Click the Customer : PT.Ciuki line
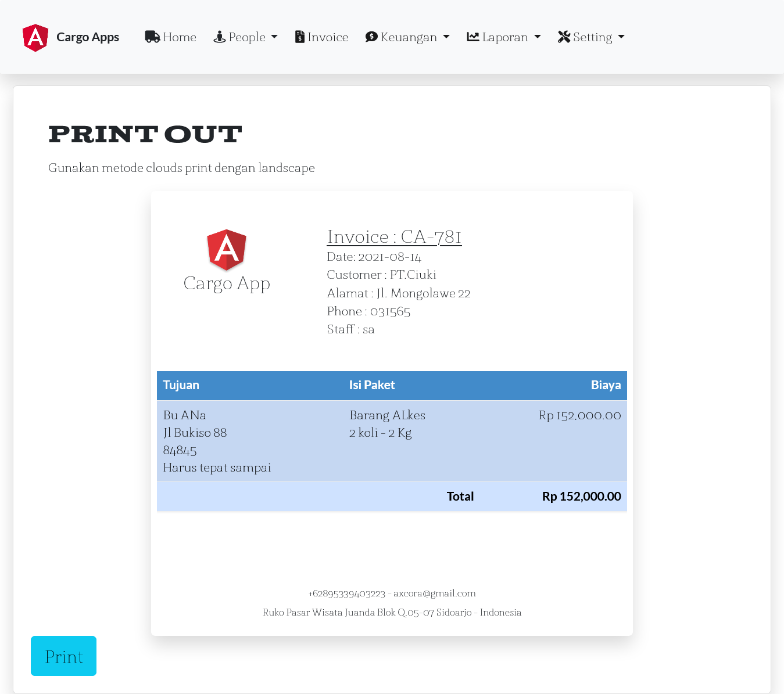This screenshot has height=694, width=784. click(x=382, y=275)
